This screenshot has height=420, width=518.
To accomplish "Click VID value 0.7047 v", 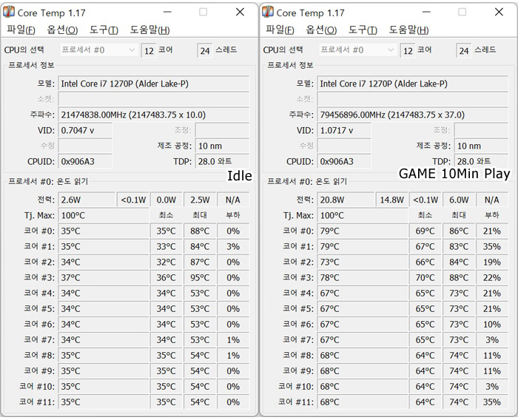I will click(85, 130).
